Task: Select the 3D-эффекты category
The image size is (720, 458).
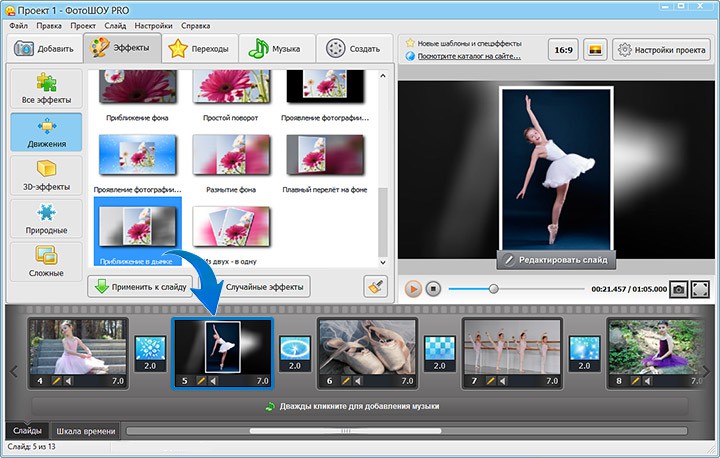Action: click(x=46, y=174)
